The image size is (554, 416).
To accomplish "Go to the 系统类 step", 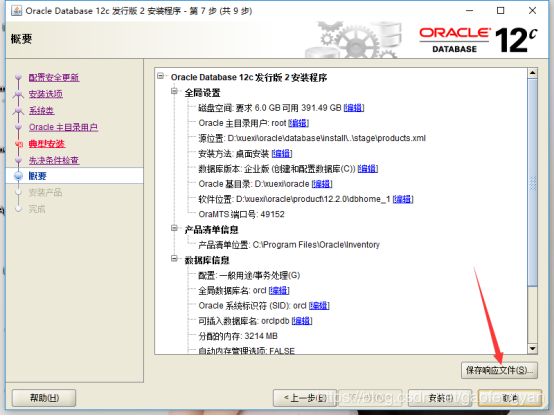I will 41,111.
